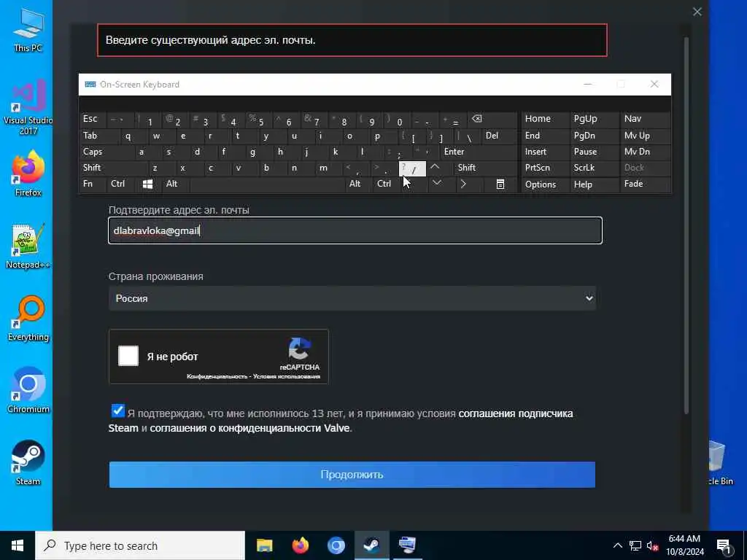Click the taskbar clock showing 6:44 AM
The image size is (747, 560).
pos(684,545)
